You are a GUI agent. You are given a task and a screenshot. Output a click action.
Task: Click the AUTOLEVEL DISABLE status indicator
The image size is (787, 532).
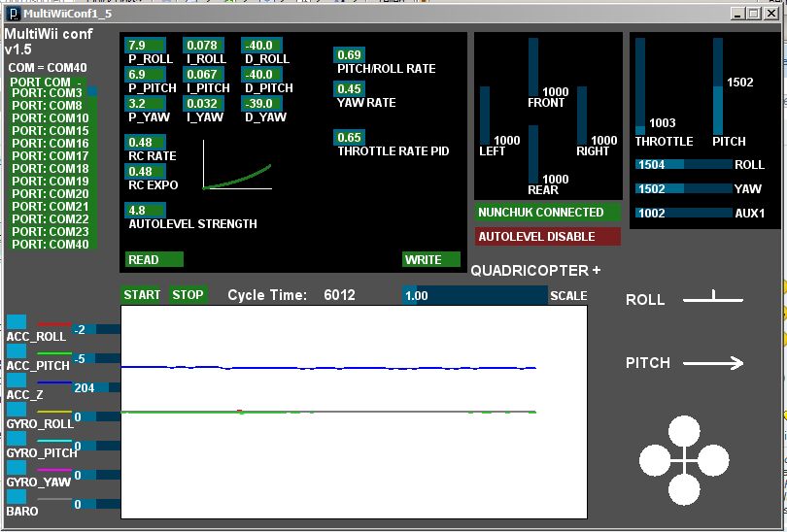[x=548, y=236]
